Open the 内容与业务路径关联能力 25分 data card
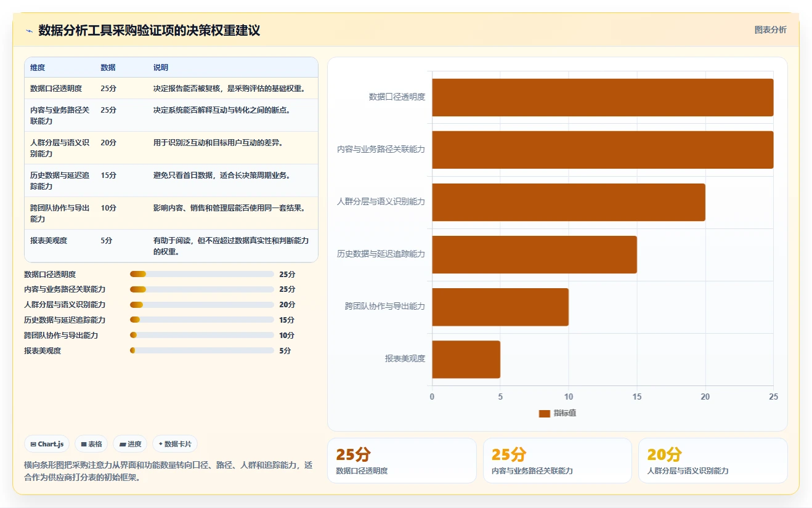The image size is (812, 508). click(x=558, y=461)
